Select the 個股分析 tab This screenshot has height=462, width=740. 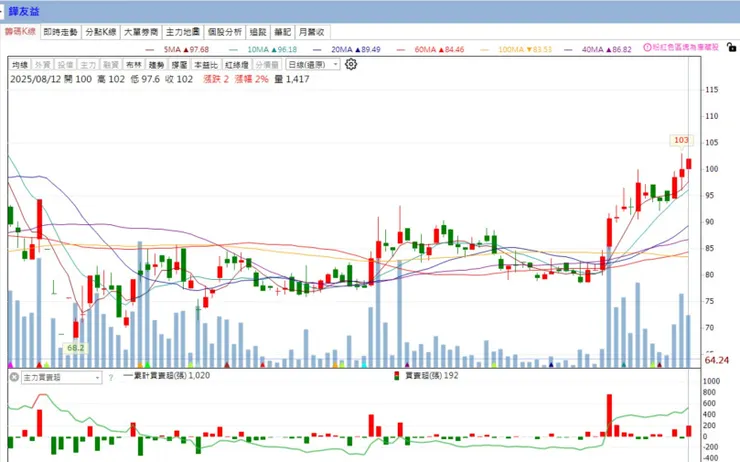(x=225, y=32)
